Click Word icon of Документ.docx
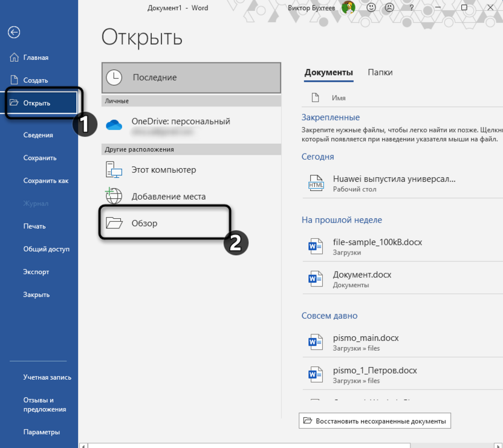503x448 pixels. (x=316, y=279)
